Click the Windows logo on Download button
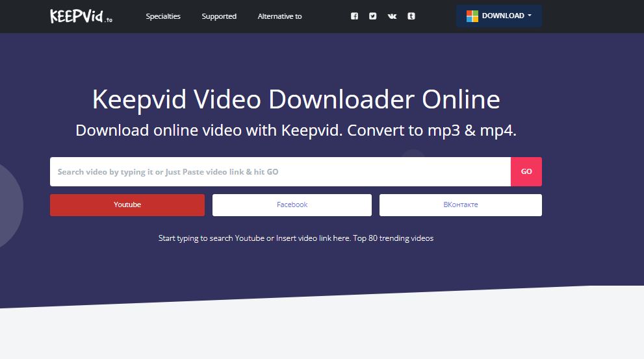The image size is (644, 359). (472, 16)
